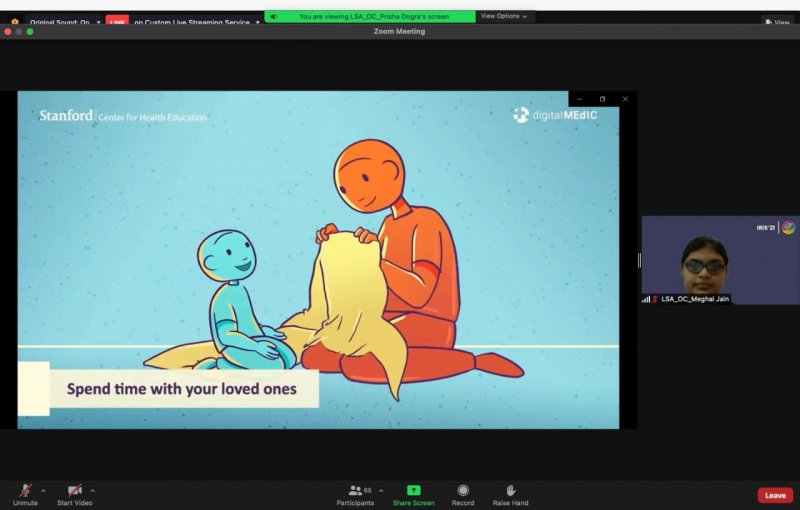
Task: Expand audio options arrow next to Unmute
Action: [x=43, y=490]
